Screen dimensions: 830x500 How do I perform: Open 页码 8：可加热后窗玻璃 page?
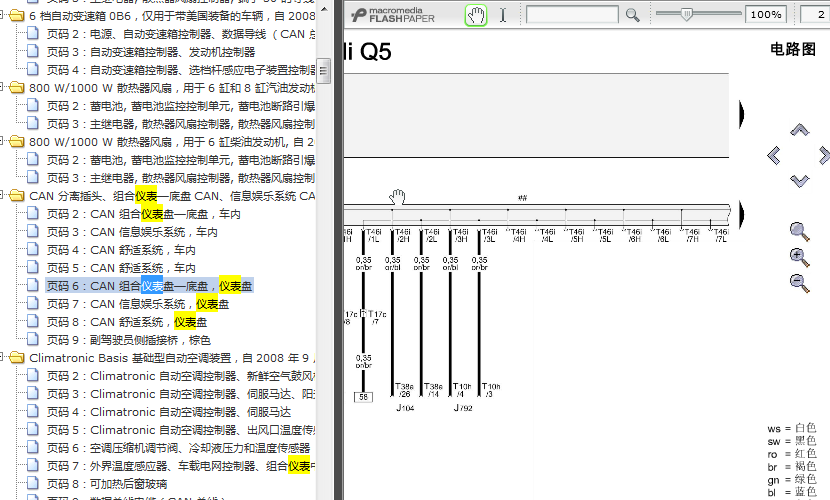point(107,484)
